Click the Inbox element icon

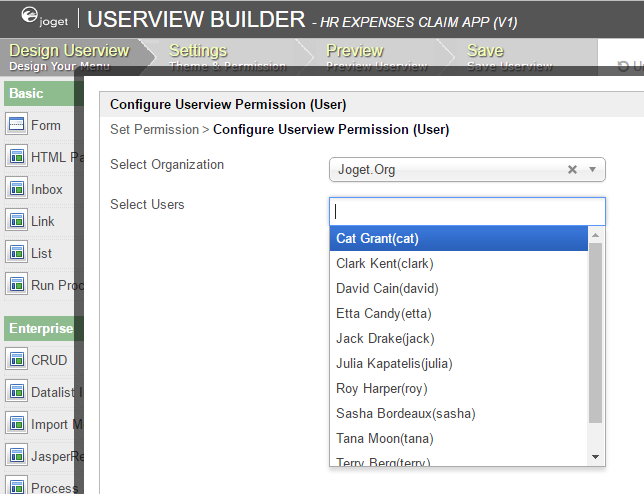16,189
